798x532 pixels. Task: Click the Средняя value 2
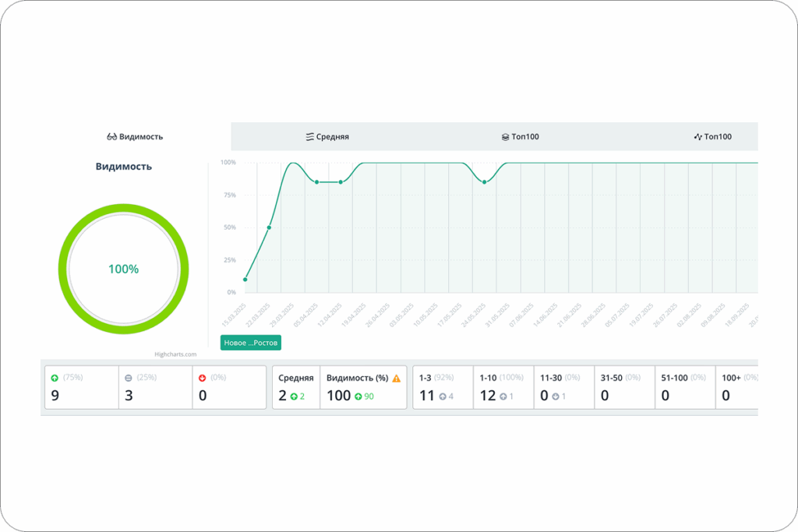[282, 396]
